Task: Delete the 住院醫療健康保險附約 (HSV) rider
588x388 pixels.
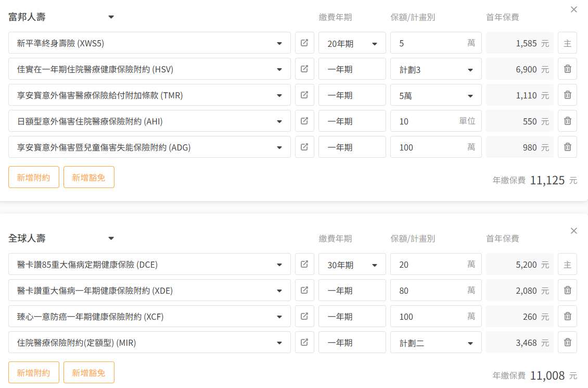Action: tap(567, 69)
